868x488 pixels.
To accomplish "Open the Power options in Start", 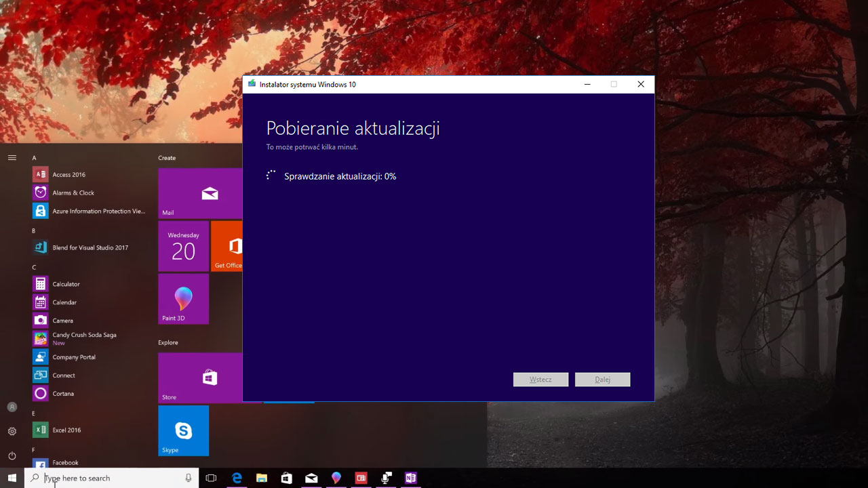I will point(12,456).
